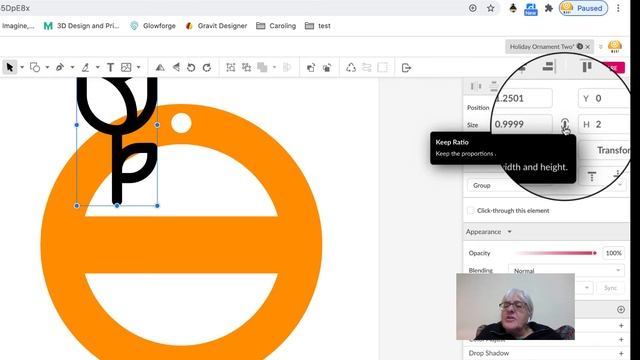
Task: Bookmark this page with the star icon
Action: point(491,8)
